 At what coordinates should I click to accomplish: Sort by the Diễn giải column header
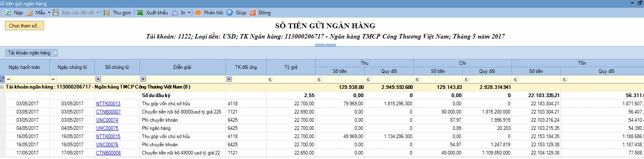coord(182,67)
